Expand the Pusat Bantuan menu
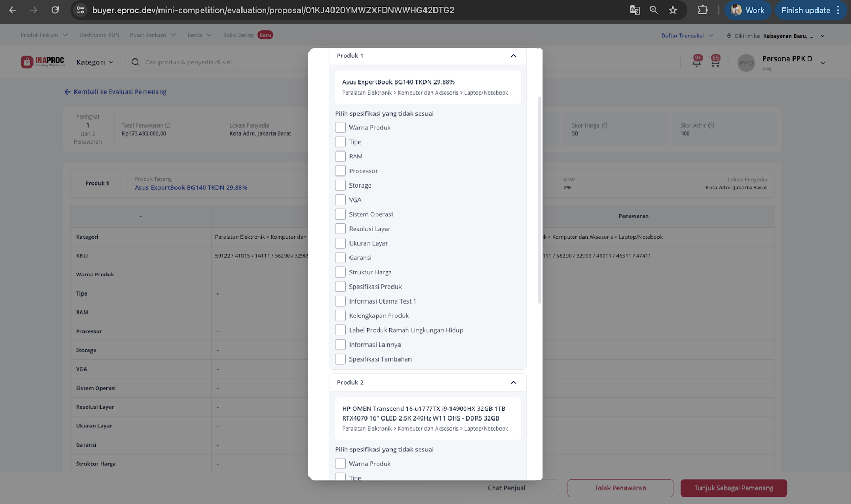Image resolution: width=851 pixels, height=504 pixels. (153, 35)
